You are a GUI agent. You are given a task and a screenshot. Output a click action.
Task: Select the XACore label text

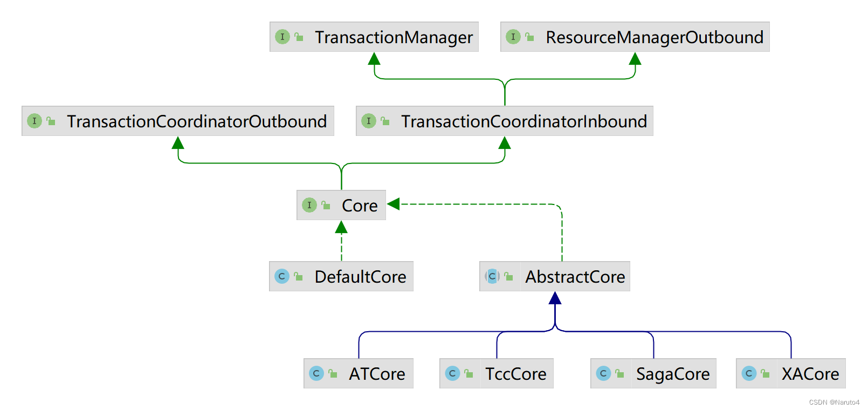coord(810,374)
